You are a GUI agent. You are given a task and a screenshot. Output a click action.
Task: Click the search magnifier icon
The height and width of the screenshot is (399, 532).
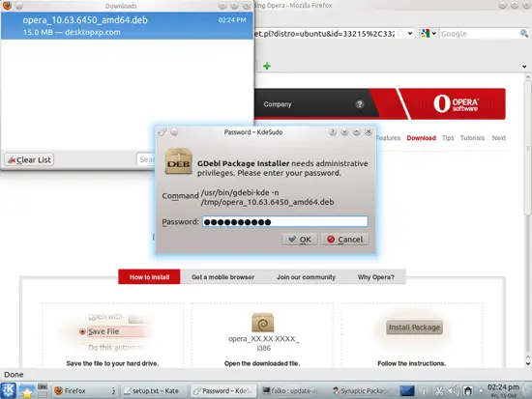tap(524, 33)
